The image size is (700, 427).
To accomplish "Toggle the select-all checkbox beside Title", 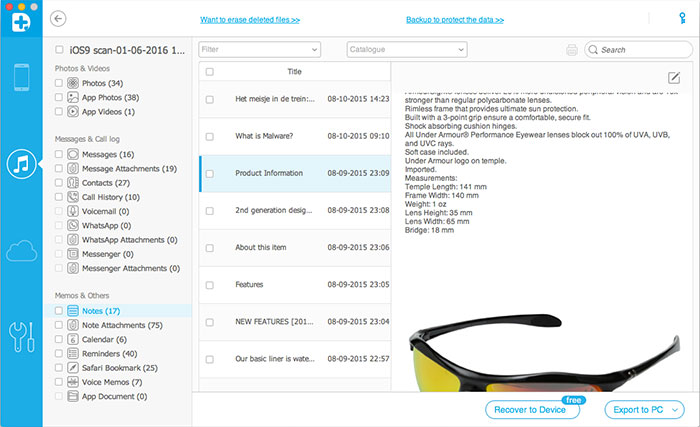I will [x=209, y=72].
